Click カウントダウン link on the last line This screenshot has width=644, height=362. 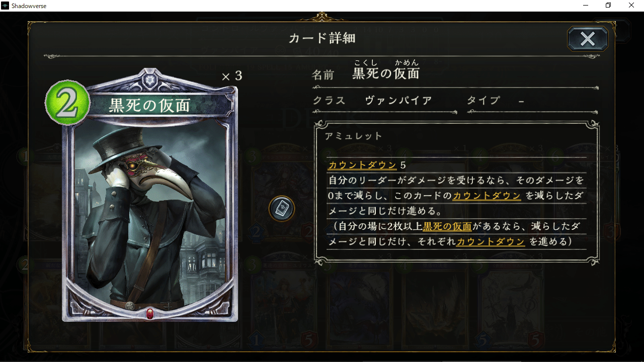tap(491, 241)
